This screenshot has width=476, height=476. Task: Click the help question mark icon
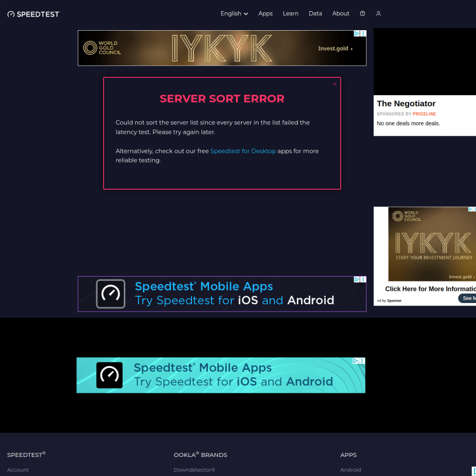[362, 13]
